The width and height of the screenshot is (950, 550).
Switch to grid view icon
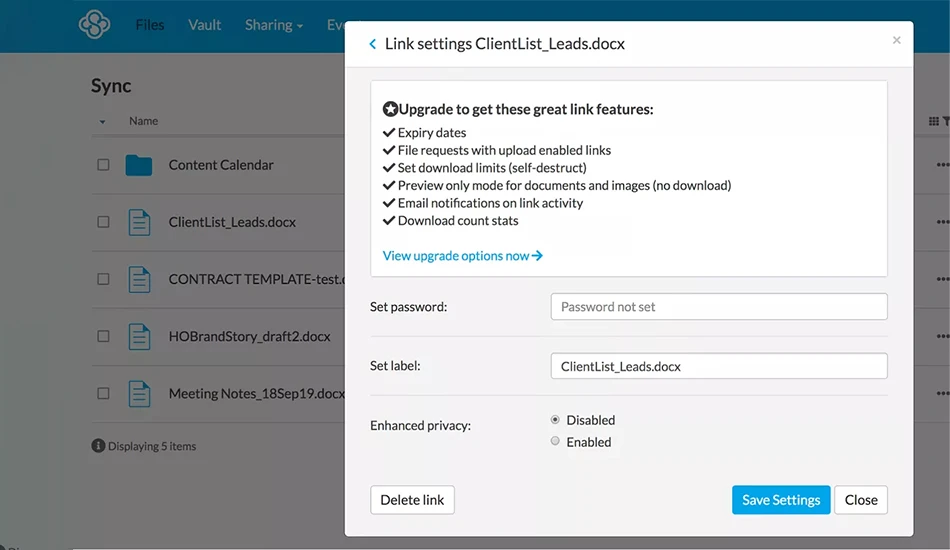point(934,121)
